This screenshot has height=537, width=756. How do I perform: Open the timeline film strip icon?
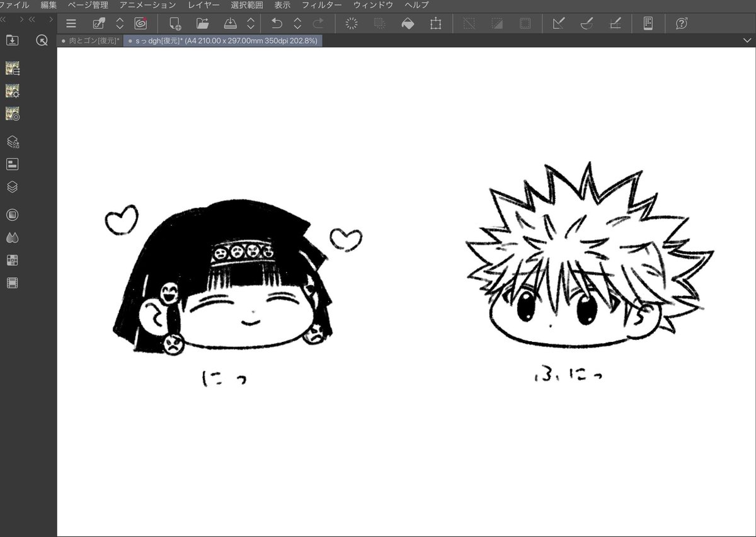click(x=12, y=283)
